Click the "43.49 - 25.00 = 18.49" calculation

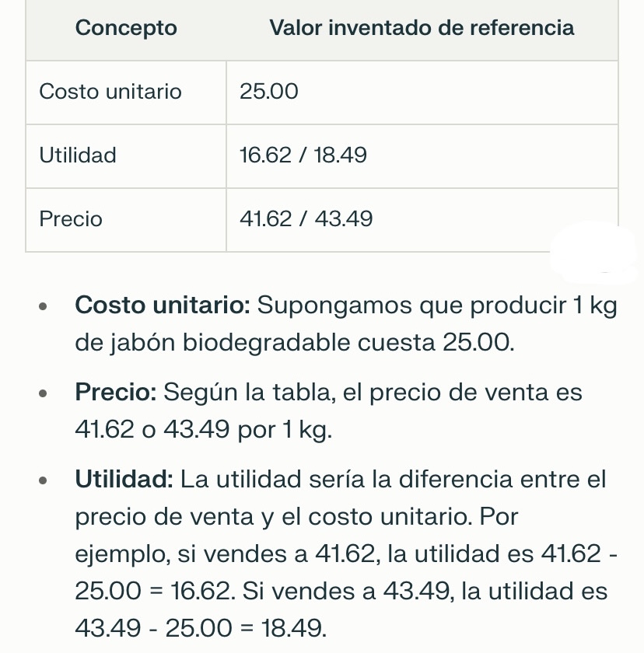click(x=201, y=627)
